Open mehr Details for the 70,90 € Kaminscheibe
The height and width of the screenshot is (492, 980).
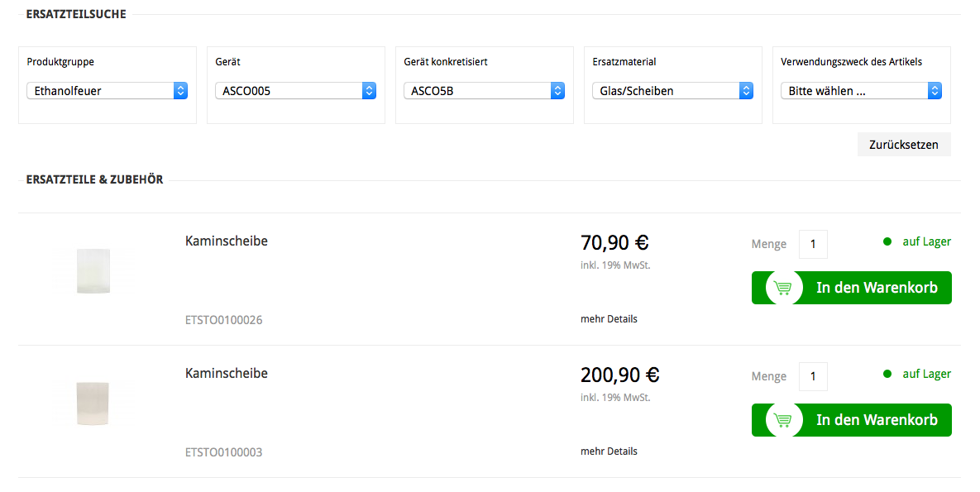point(609,319)
